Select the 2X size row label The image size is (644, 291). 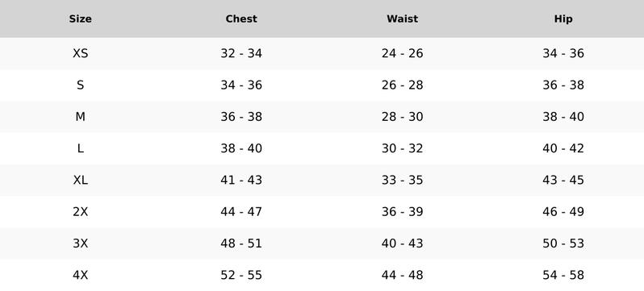point(80,211)
